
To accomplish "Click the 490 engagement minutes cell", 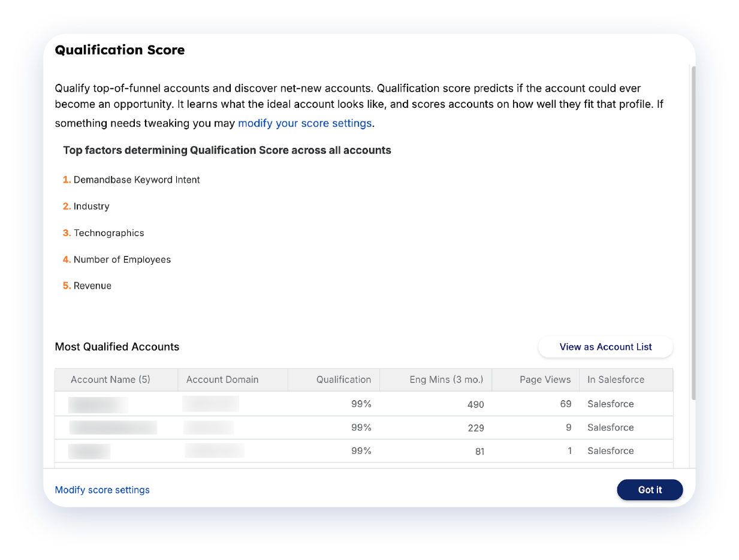I will click(475, 404).
